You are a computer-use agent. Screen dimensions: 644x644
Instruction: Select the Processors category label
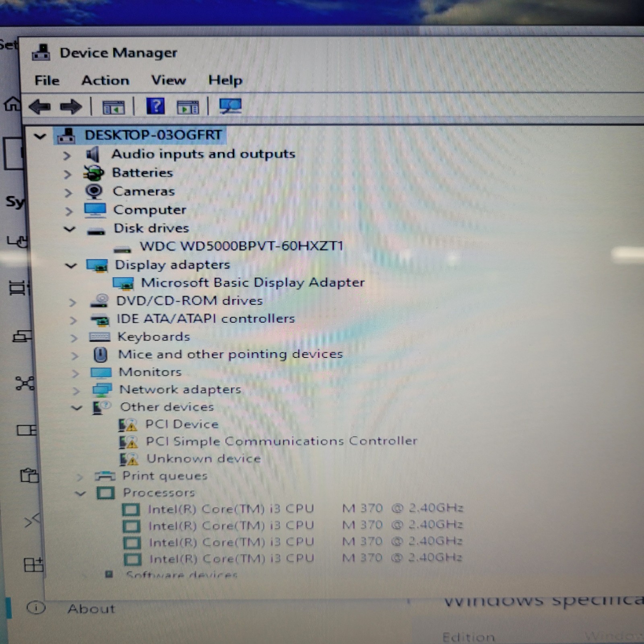(x=159, y=493)
